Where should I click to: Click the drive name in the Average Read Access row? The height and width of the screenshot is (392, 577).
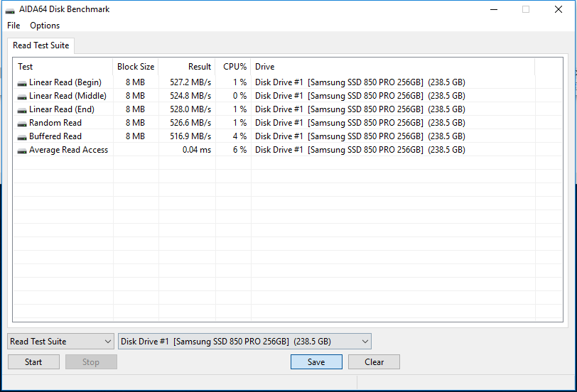point(360,150)
